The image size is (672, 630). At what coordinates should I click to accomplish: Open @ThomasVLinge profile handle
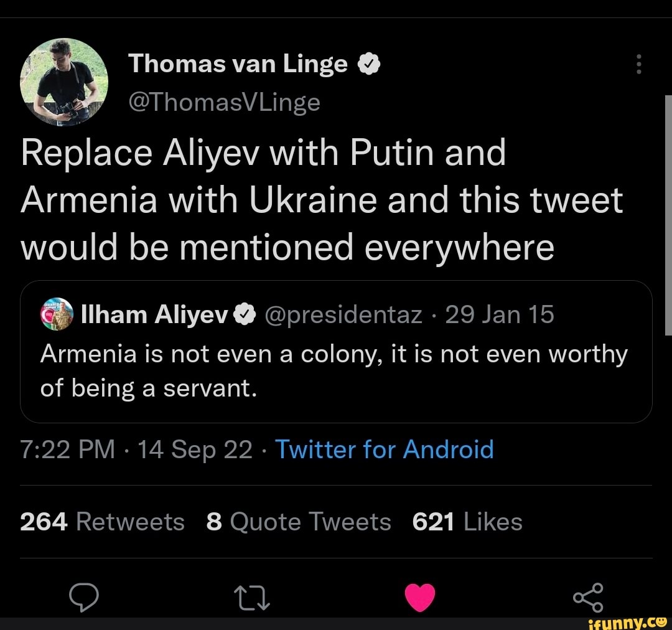pos(225,101)
